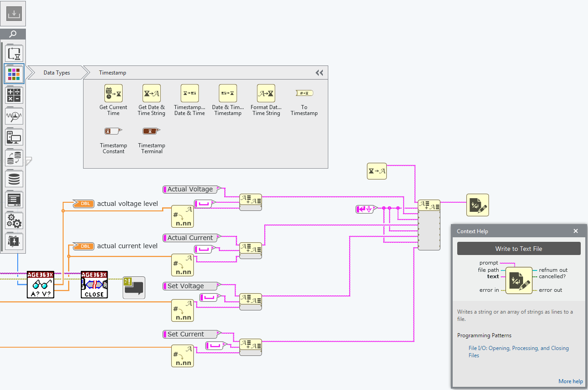Place a Timestamp Constant from the palette

pyautogui.click(x=113, y=131)
